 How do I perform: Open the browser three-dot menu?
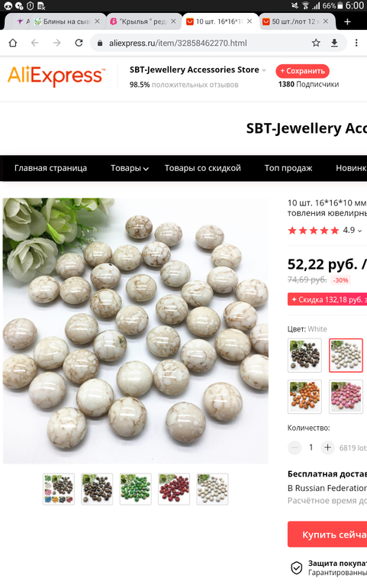coord(356,43)
